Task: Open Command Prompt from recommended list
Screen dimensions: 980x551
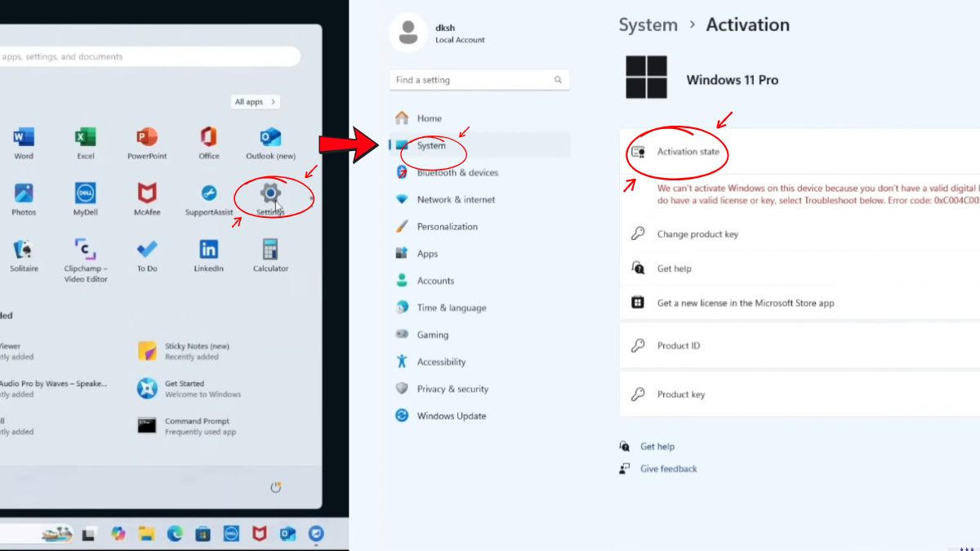Action: click(187, 426)
